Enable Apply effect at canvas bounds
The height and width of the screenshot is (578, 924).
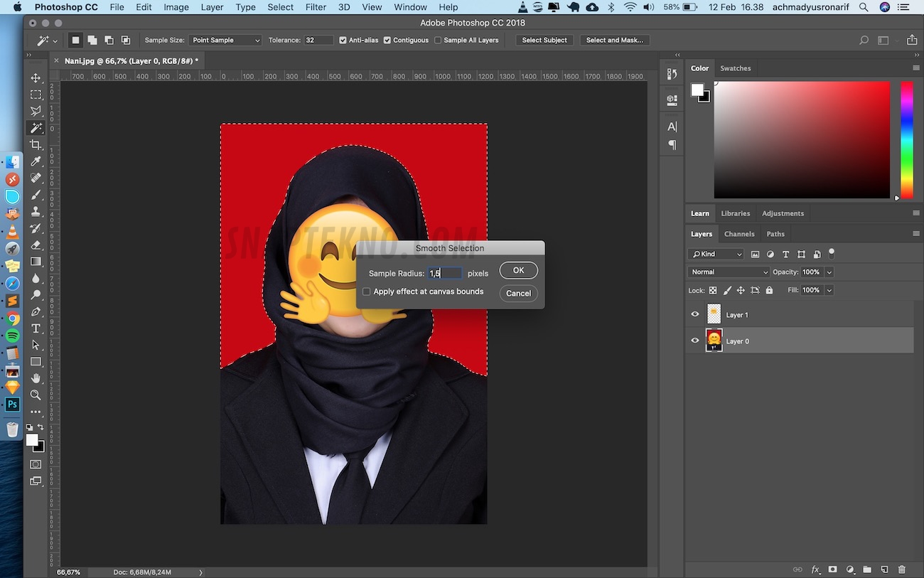tap(367, 291)
